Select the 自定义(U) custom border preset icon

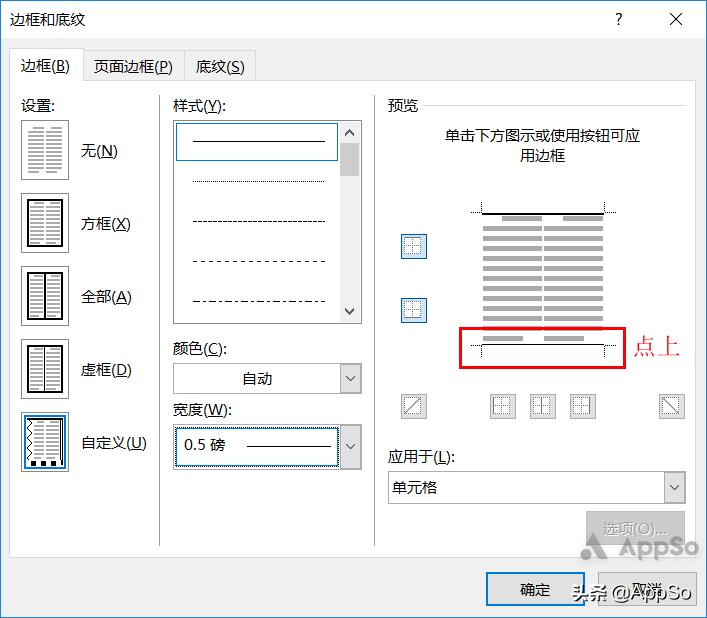[45, 442]
